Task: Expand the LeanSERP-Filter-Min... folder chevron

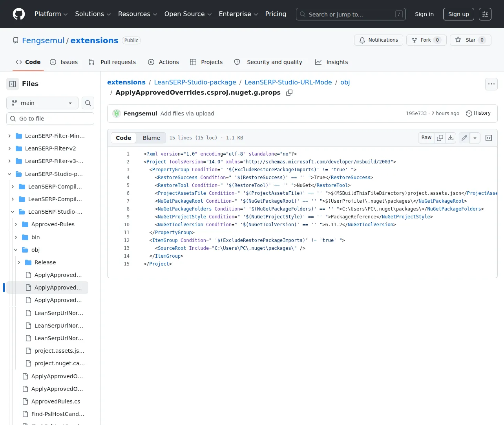Action: 9,136
